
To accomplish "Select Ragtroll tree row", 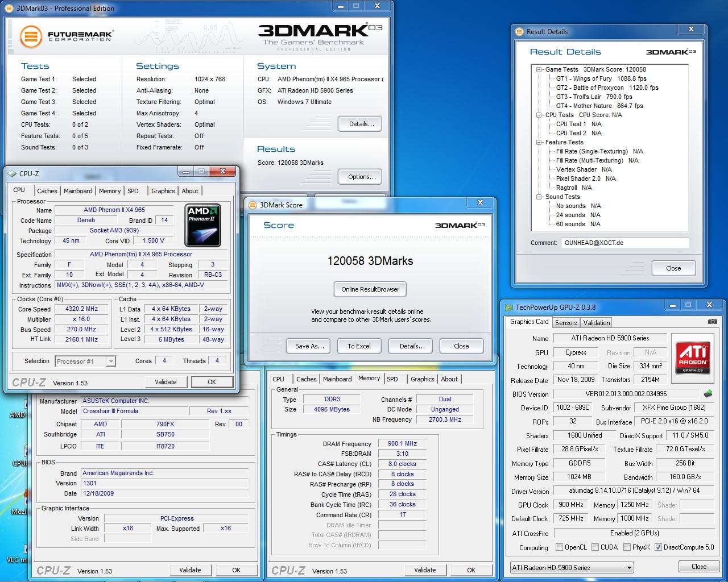I will coord(574,188).
